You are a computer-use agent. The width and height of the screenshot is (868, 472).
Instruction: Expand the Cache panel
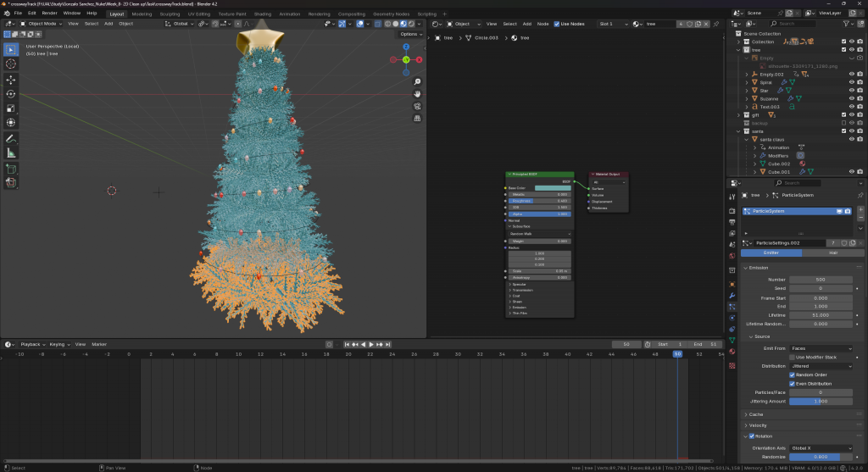(x=755, y=414)
